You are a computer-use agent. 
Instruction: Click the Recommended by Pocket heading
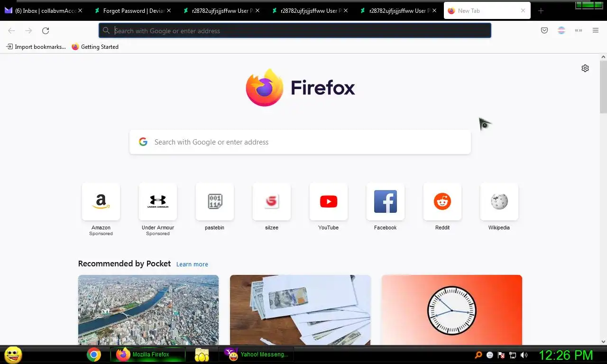click(x=124, y=264)
